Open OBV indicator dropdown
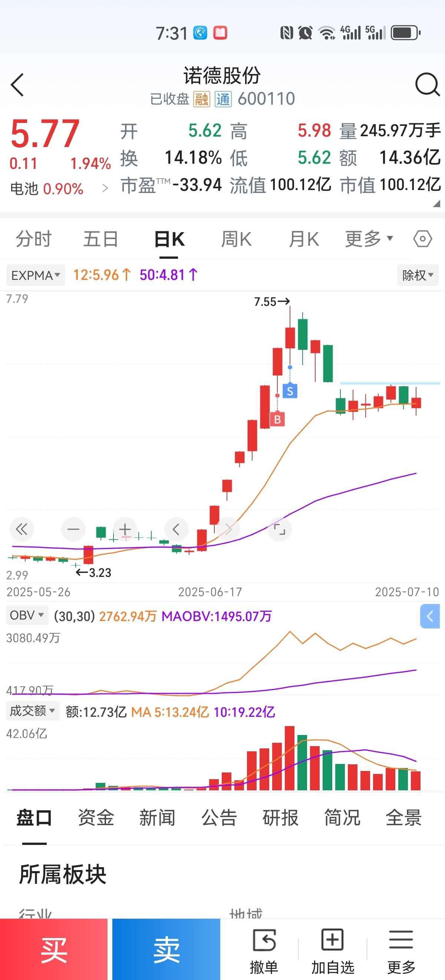The width and height of the screenshot is (445, 980). tap(27, 615)
